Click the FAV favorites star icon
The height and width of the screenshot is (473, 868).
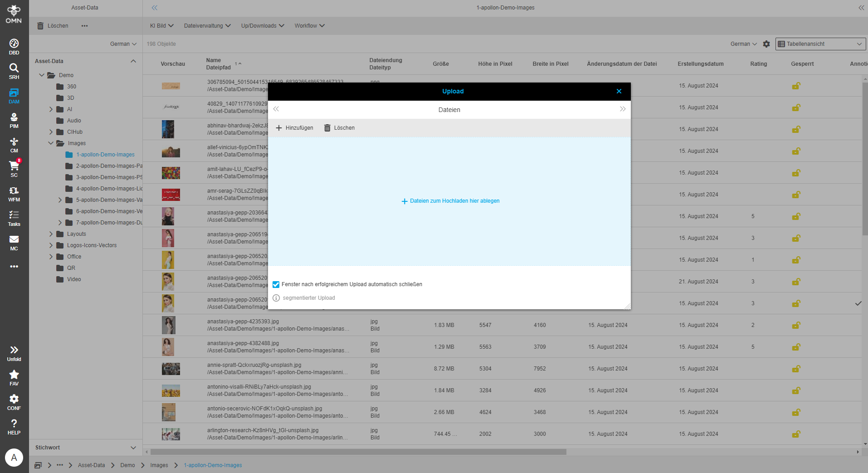click(x=14, y=375)
